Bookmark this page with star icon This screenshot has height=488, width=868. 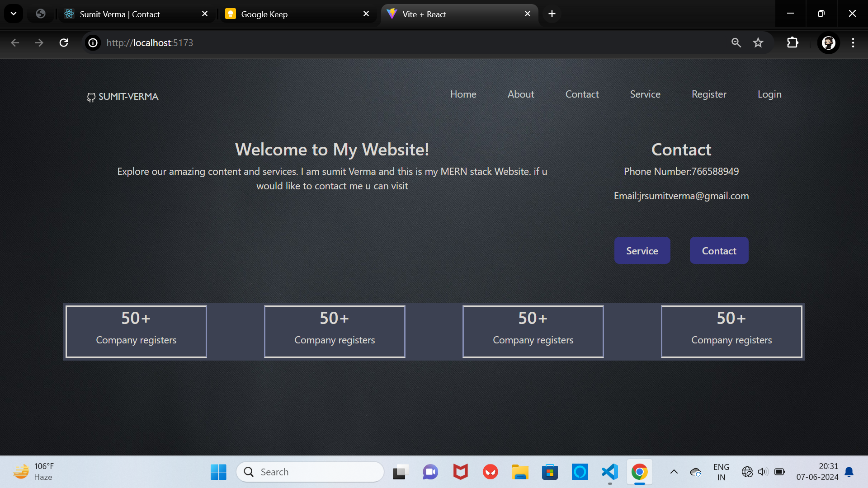[x=758, y=42]
